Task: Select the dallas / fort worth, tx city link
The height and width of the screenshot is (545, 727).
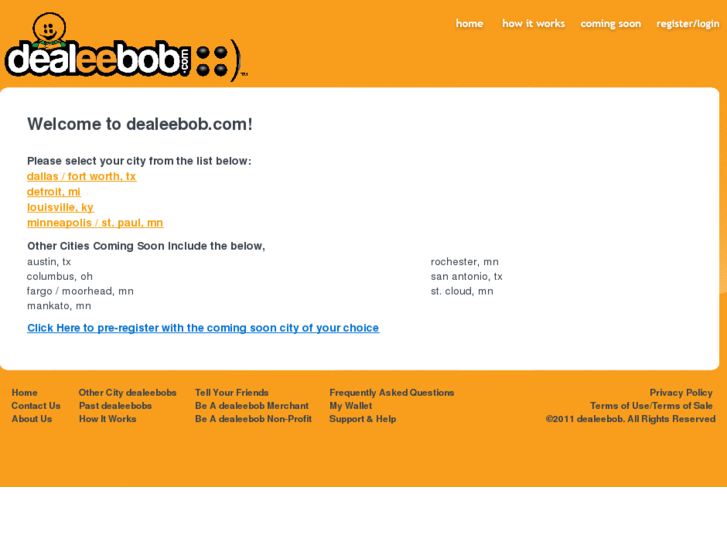Action: click(82, 177)
